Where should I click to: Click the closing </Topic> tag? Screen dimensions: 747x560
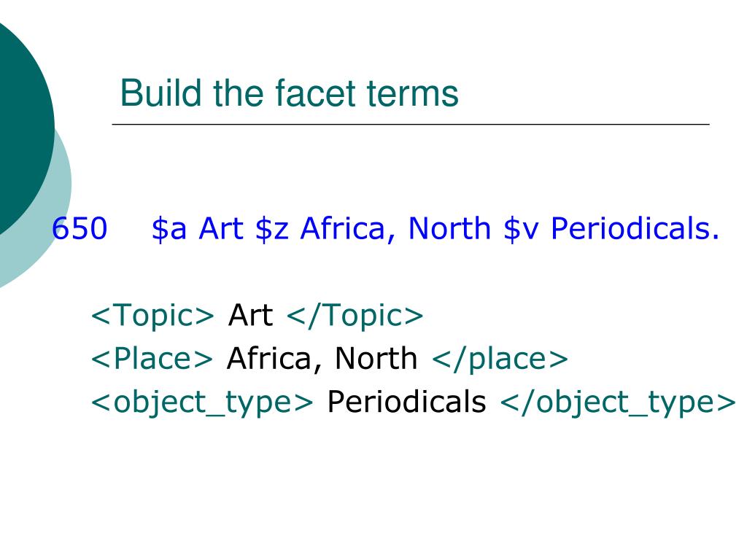[x=355, y=316]
